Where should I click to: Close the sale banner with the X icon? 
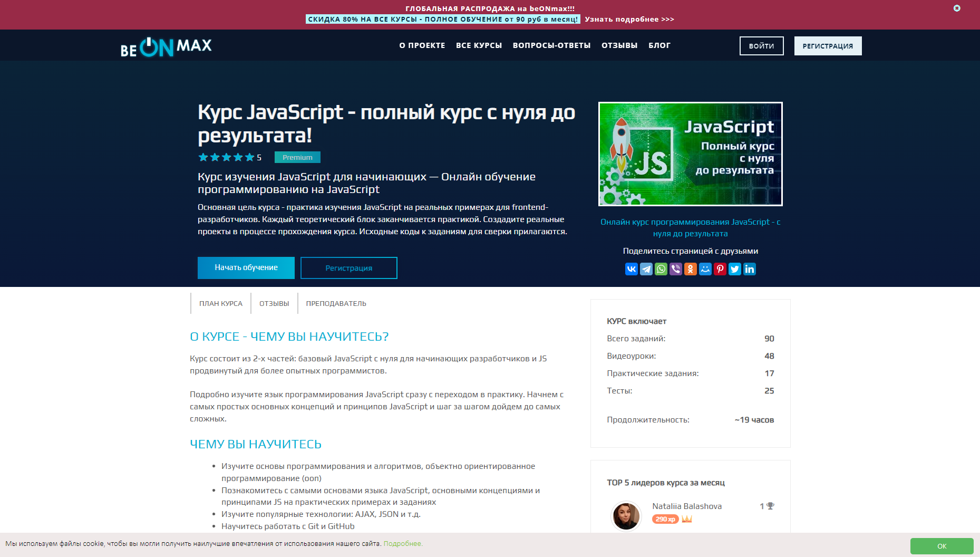point(957,8)
